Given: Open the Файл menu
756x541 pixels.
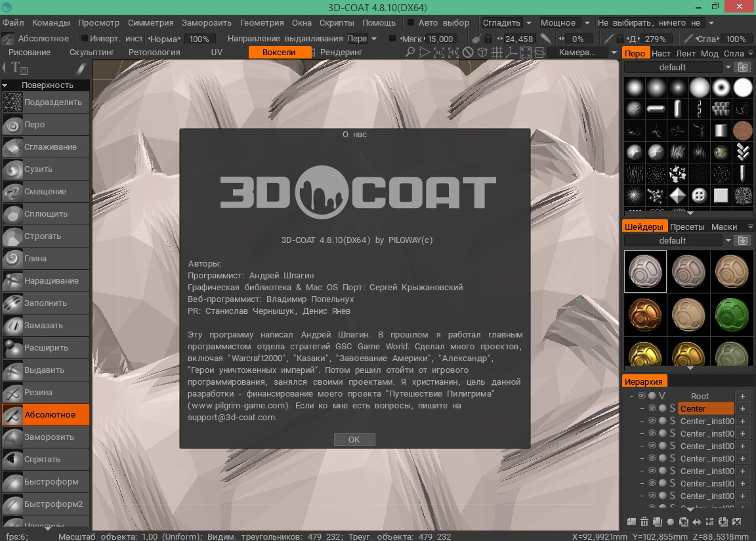Looking at the screenshot, I should [x=13, y=23].
